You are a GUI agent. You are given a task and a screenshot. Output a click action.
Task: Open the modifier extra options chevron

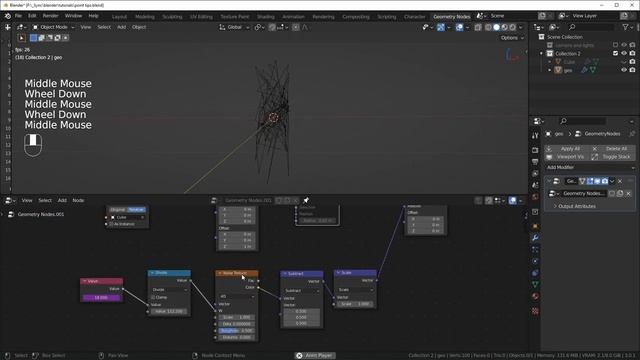612,181
